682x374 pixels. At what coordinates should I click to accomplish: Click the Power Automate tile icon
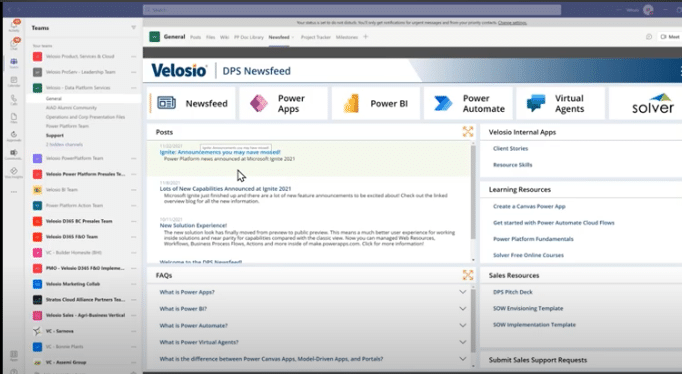pos(443,103)
